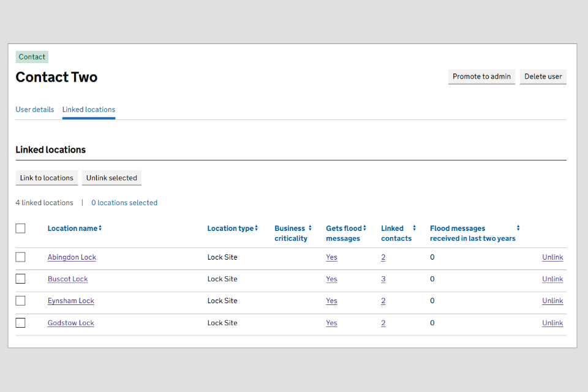Sort table by Business criticality arrows
The height and width of the screenshot is (392, 588).
point(310,228)
